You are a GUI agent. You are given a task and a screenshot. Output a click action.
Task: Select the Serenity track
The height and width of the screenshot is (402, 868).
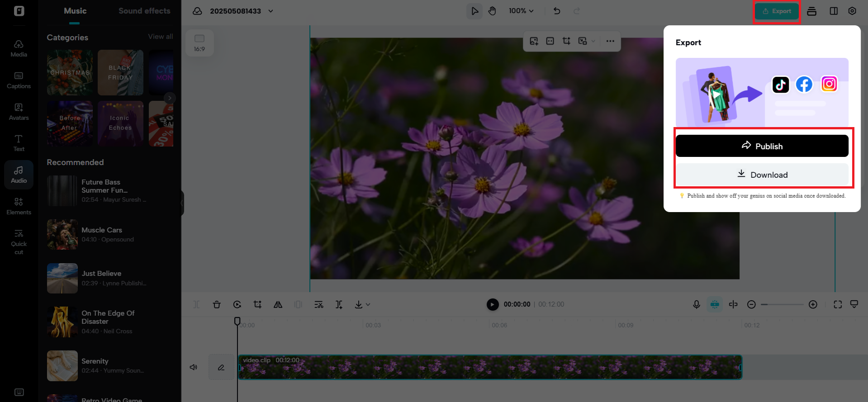pyautogui.click(x=110, y=366)
